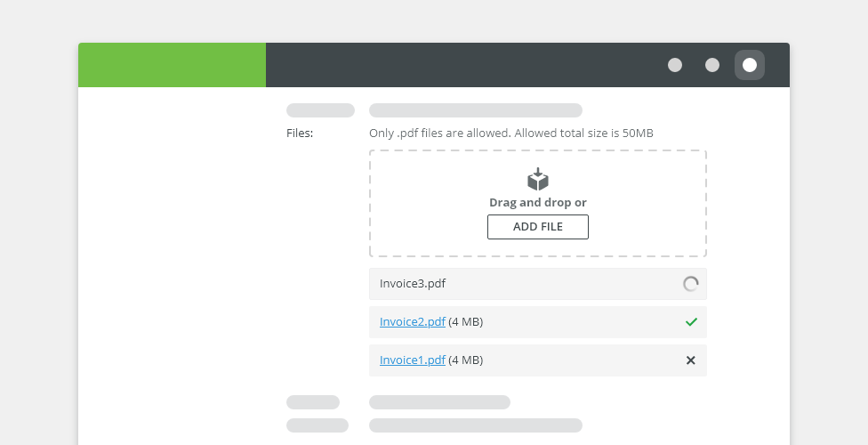Select the highlighted circle in dark header
Viewport: 868px width, 445px height.
750,65
